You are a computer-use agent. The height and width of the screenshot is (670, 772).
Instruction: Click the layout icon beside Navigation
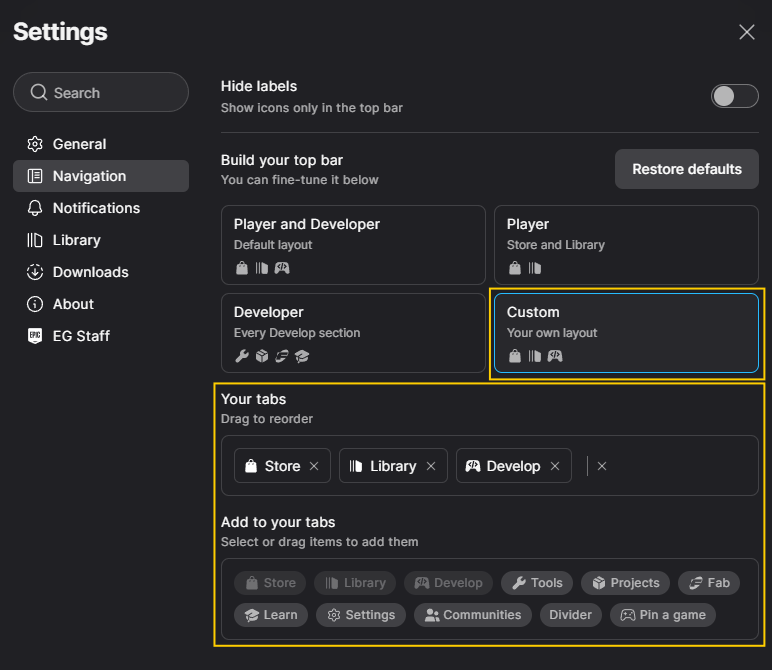click(35, 176)
